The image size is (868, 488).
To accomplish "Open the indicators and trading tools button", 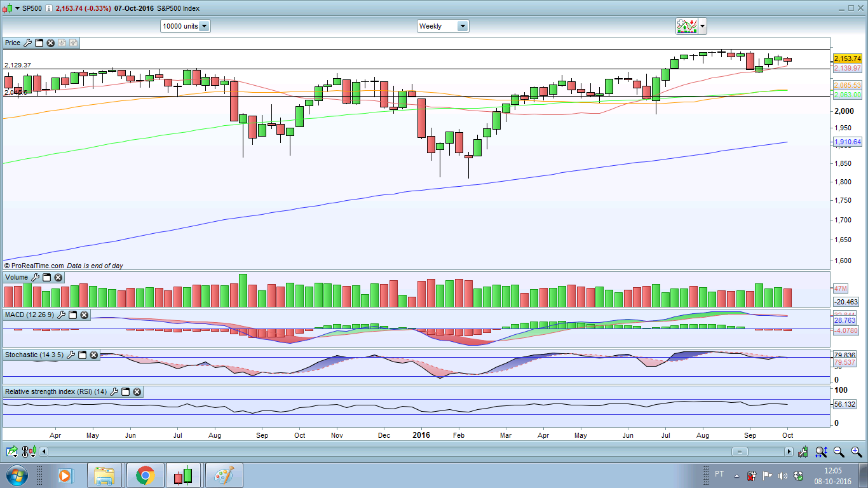I will 686,26.
